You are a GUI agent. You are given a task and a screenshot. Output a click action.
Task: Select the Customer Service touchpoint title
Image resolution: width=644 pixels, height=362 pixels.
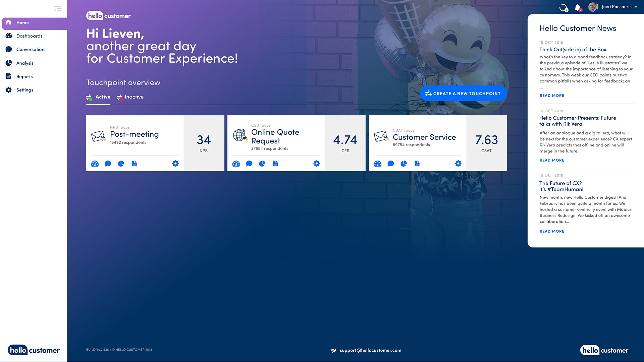pos(424,137)
